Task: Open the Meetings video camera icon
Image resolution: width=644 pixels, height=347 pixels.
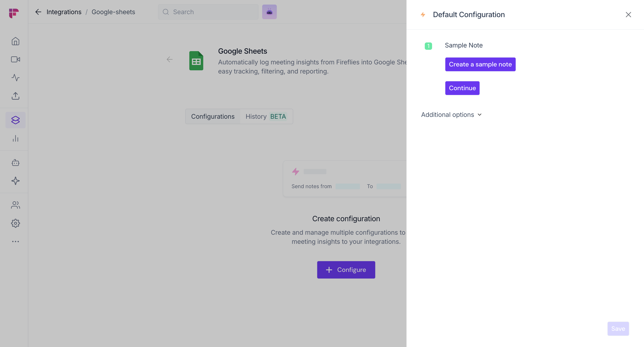Action: click(x=16, y=60)
